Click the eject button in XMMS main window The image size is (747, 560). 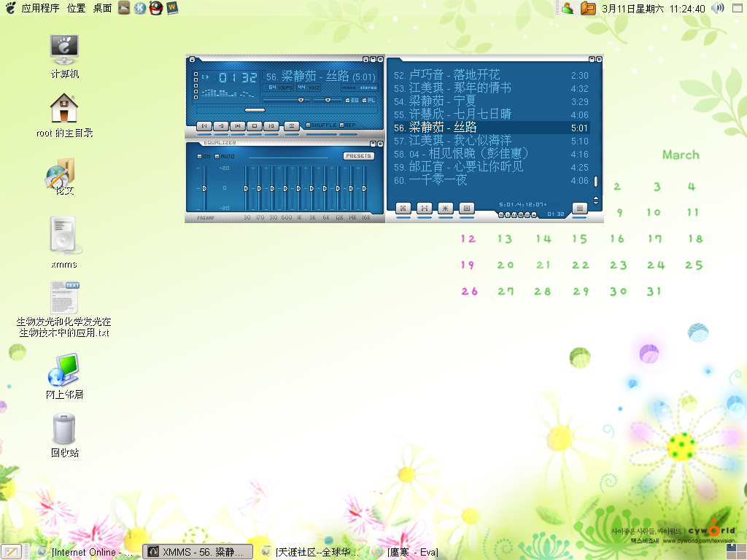(292, 125)
